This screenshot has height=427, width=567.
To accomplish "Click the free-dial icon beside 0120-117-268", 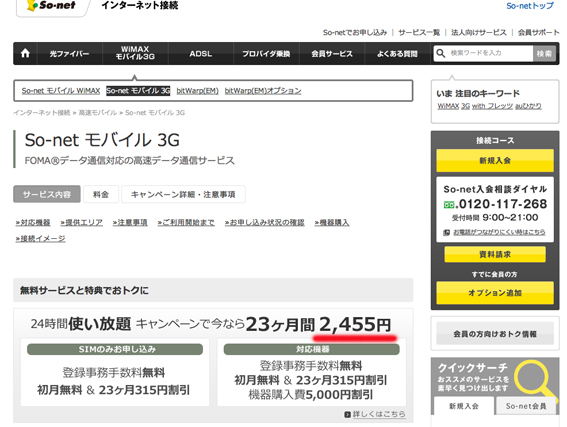I will [x=448, y=205].
